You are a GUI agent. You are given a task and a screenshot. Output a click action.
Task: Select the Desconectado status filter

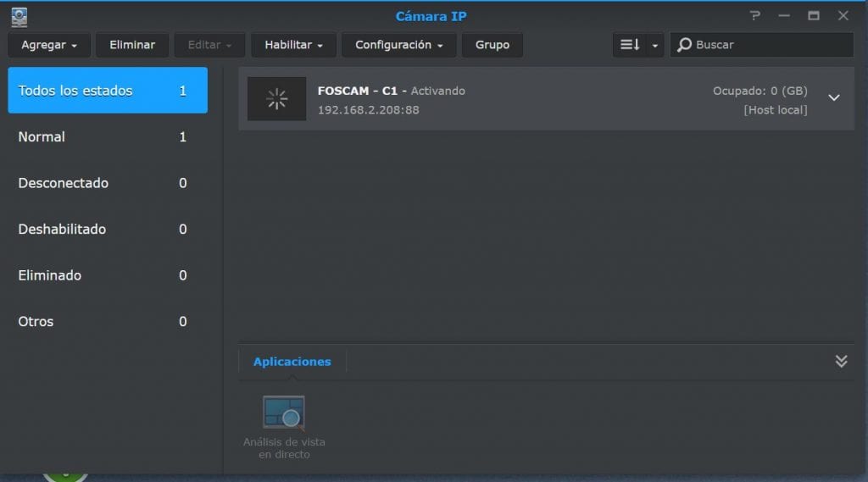tap(108, 183)
